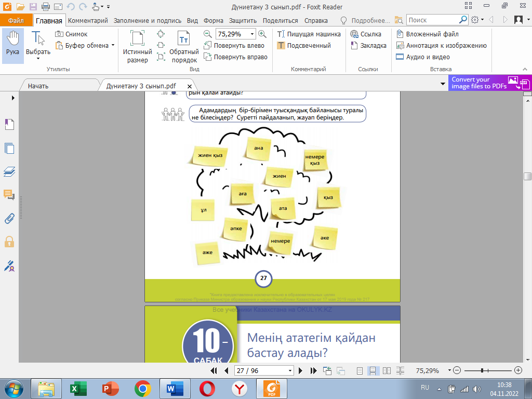Switch to continuous facing view mode
Viewport: 532px width, 399px height.
click(401, 371)
